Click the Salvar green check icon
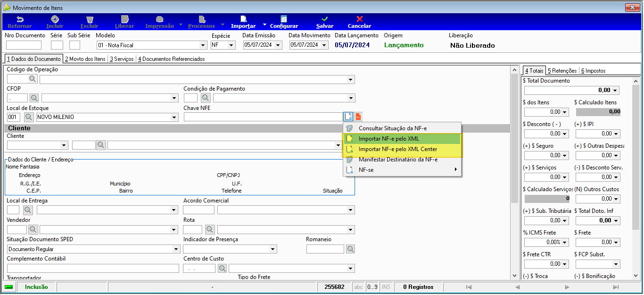644x295 pixels. (325, 19)
